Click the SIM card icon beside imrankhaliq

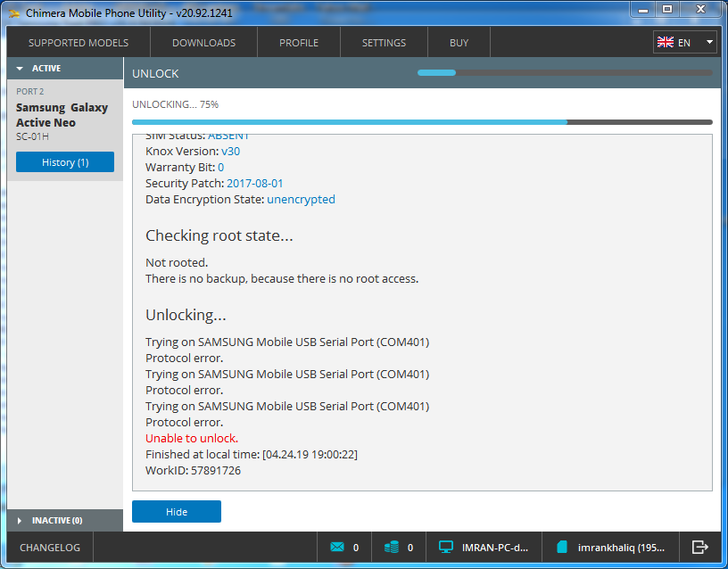[x=562, y=548]
